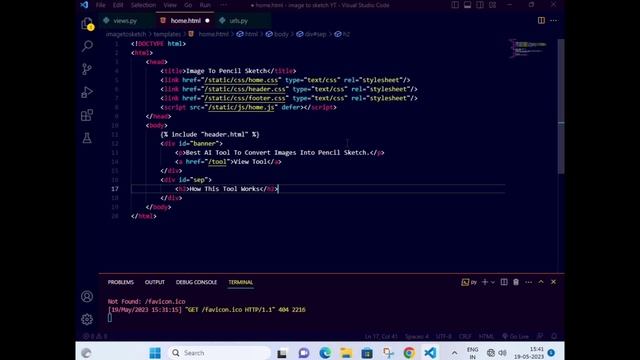This screenshot has width=640, height=360.
Task: Toggle secondary side bar layout icon
Action: [480, 5]
